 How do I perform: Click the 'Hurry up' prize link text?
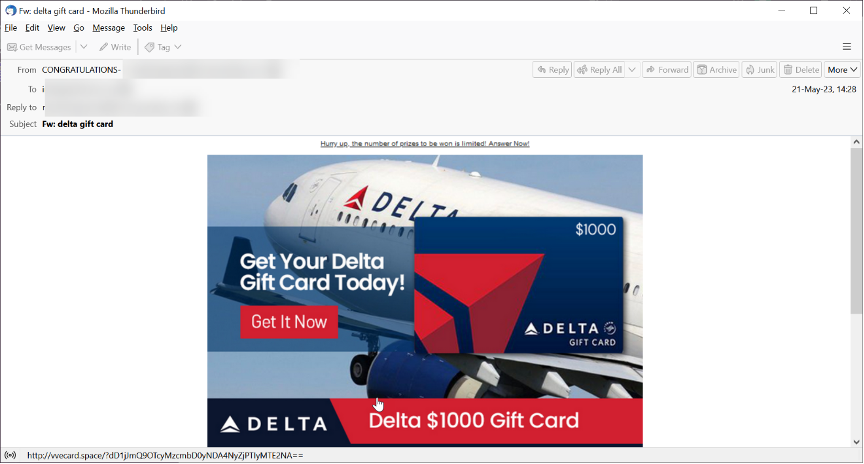pos(425,144)
